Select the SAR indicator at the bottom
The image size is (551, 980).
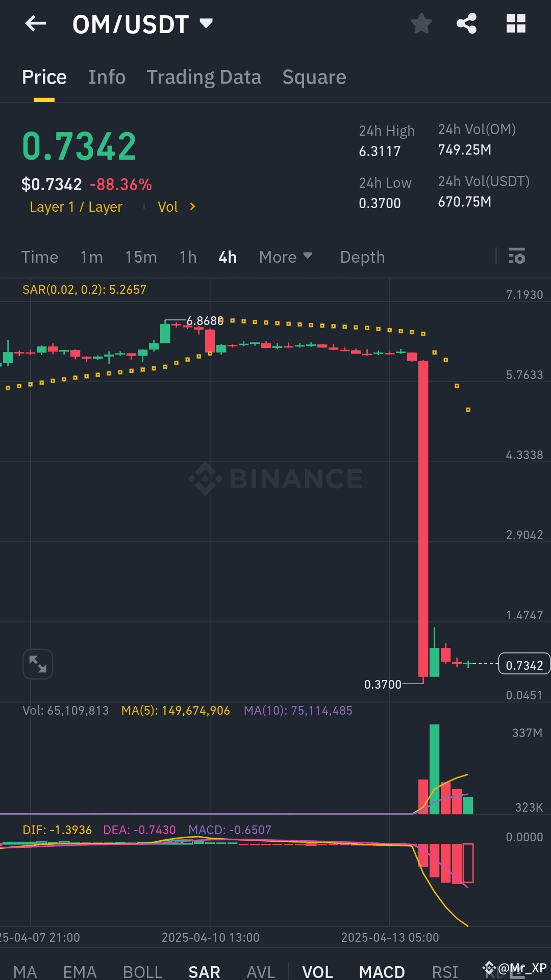(x=204, y=970)
